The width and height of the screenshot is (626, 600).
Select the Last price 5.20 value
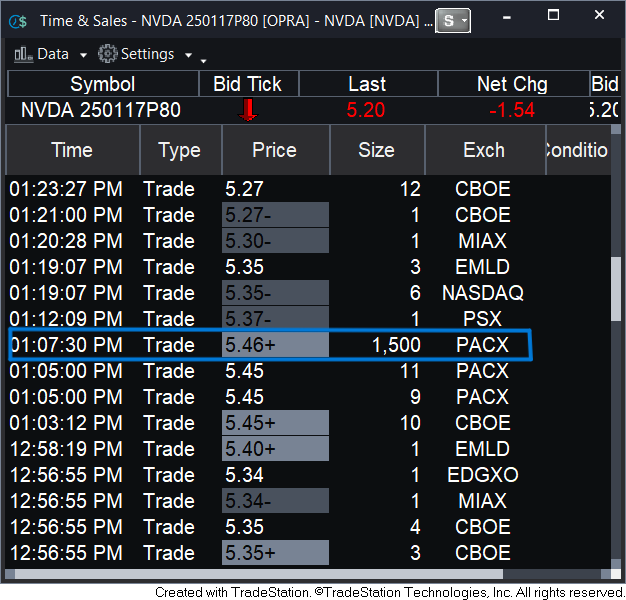[366, 110]
